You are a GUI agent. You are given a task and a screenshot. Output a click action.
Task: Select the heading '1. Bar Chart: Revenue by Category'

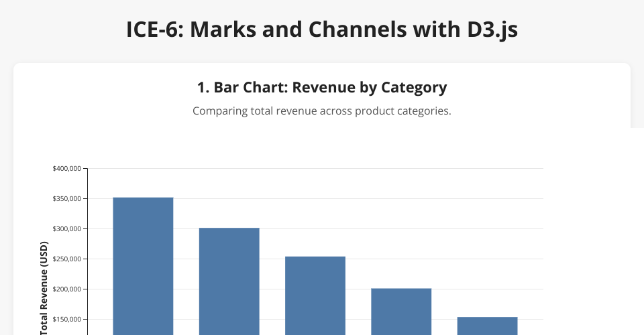click(322, 87)
